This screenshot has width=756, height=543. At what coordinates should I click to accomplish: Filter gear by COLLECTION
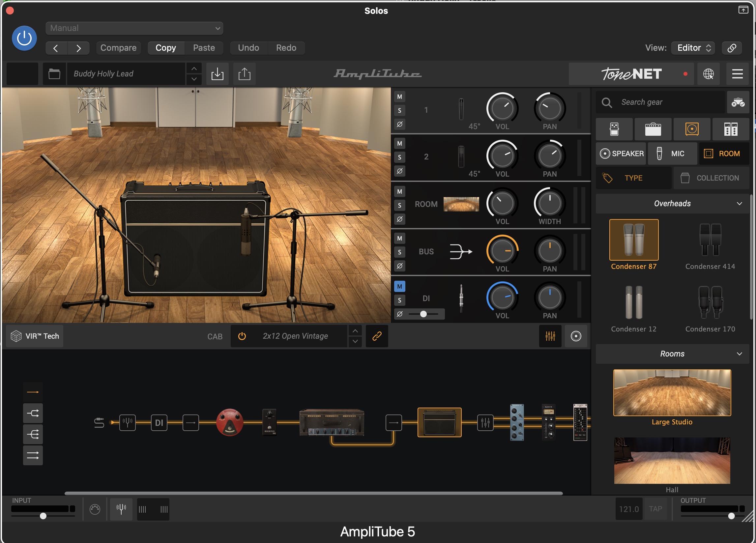[x=711, y=178]
